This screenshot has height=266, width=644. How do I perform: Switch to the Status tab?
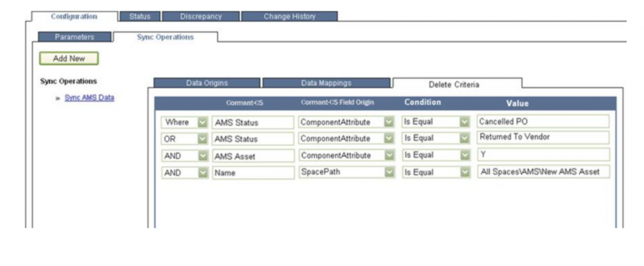click(139, 16)
